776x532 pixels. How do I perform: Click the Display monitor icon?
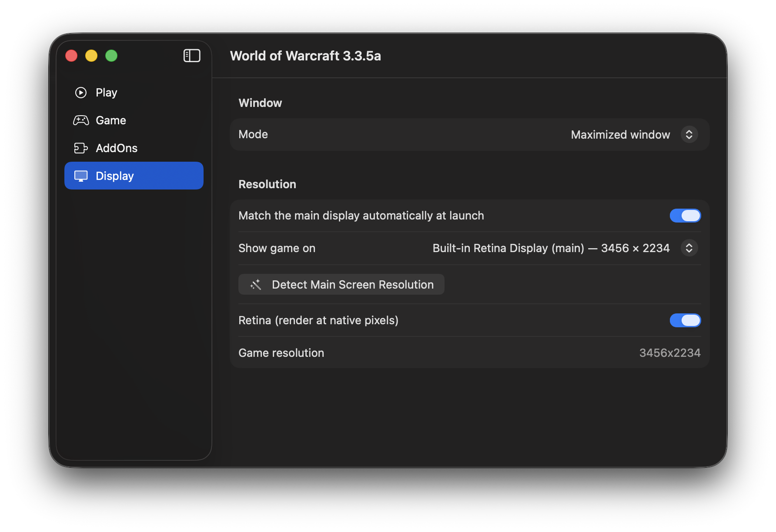click(81, 176)
